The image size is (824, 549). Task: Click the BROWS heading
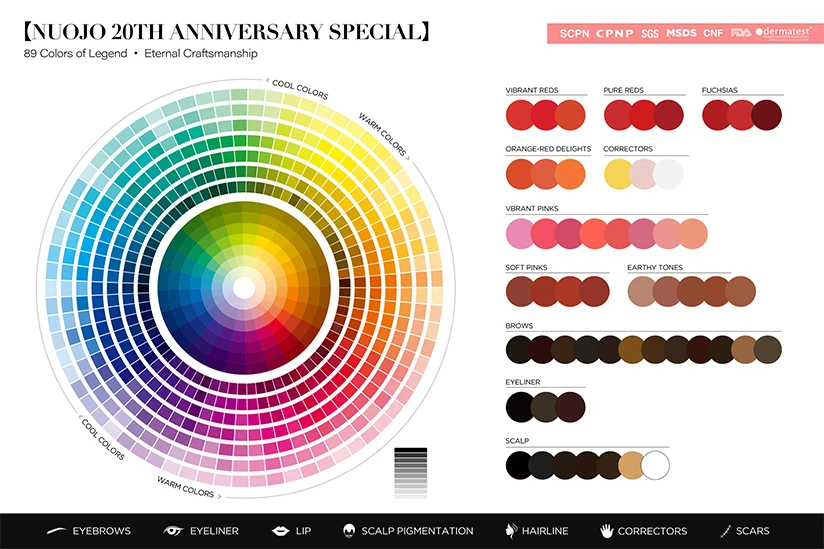(519, 326)
